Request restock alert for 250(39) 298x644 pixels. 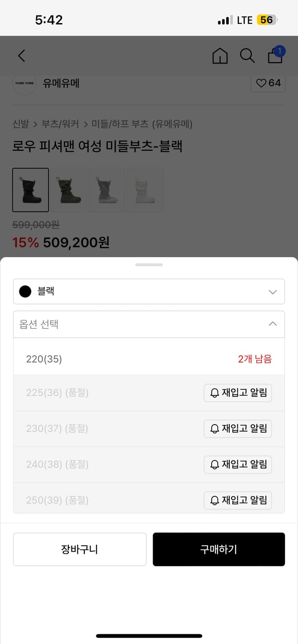[237, 500]
